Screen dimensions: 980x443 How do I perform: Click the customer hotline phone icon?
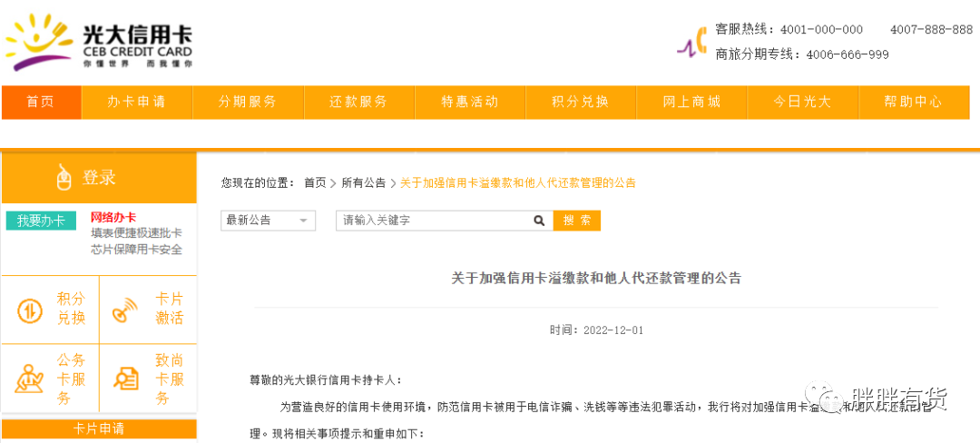[x=692, y=42]
